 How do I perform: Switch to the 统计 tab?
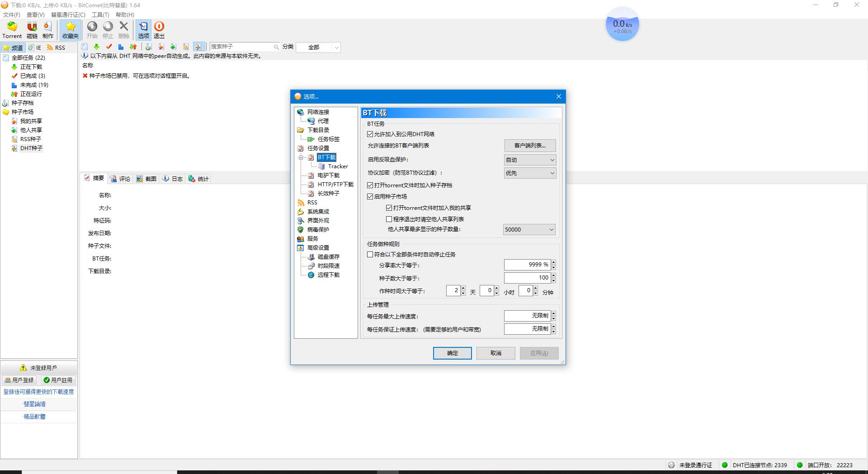[199, 179]
